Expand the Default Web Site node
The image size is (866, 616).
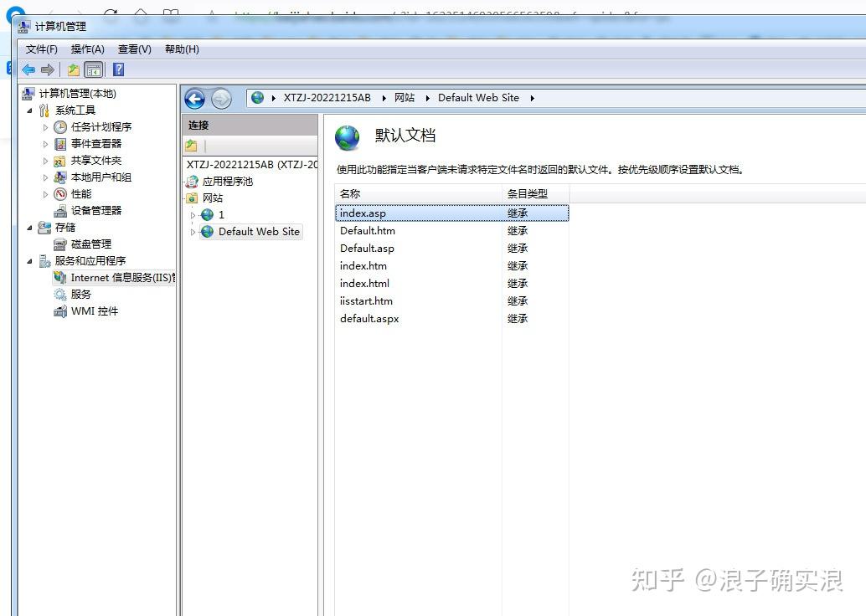pos(193,232)
